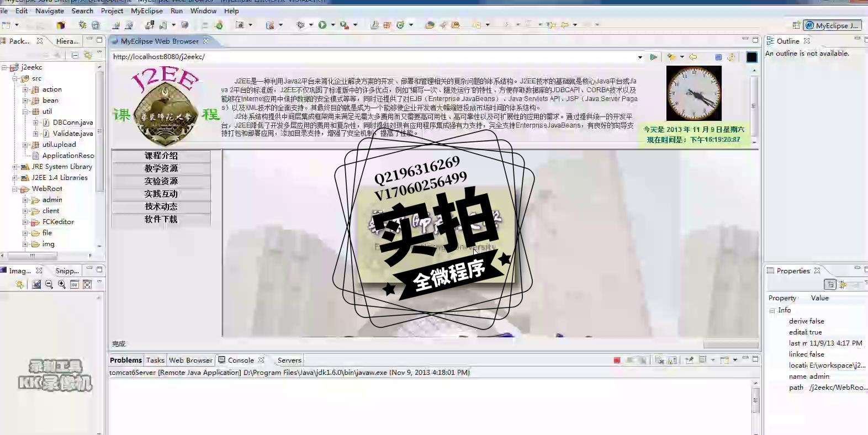The image size is (868, 435).
Task: Open the Window menu
Action: tap(203, 11)
